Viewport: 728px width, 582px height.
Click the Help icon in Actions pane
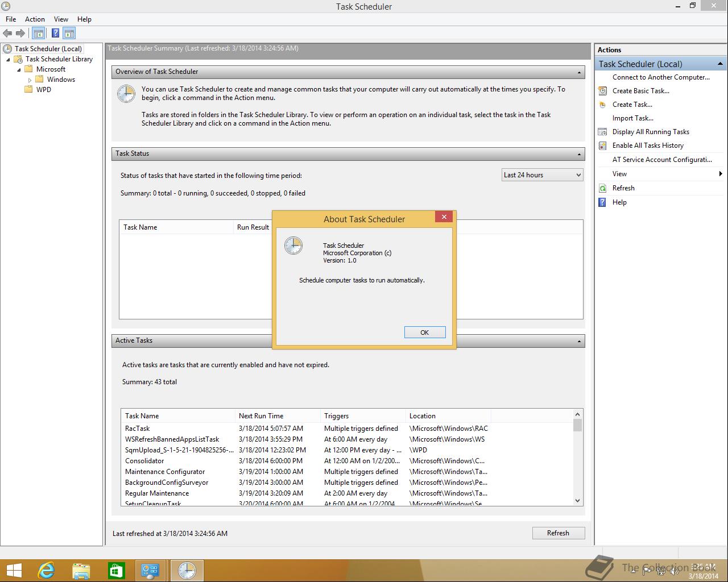(x=602, y=202)
